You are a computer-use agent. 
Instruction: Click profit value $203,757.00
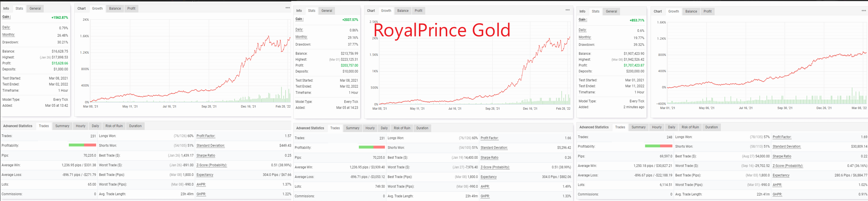pos(349,66)
